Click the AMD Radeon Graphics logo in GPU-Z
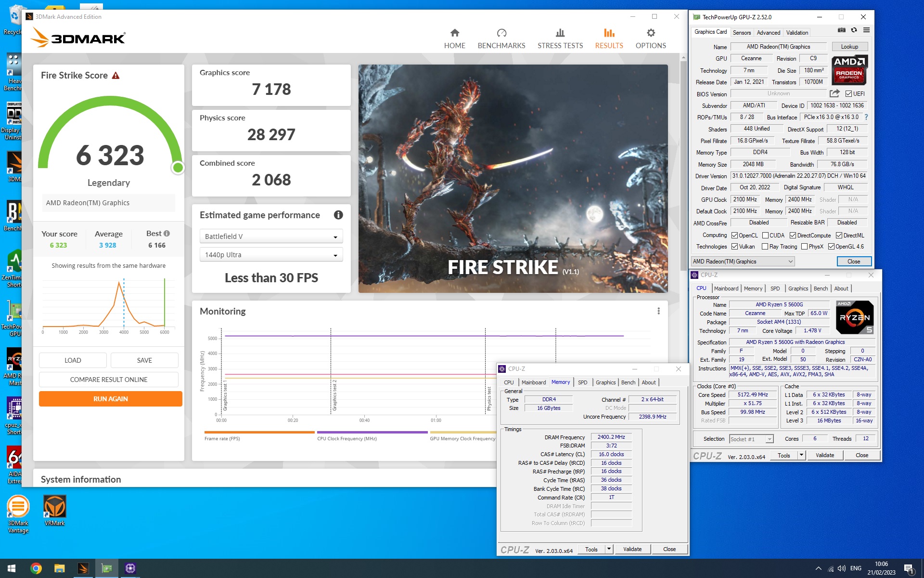The image size is (924, 578). (x=849, y=69)
